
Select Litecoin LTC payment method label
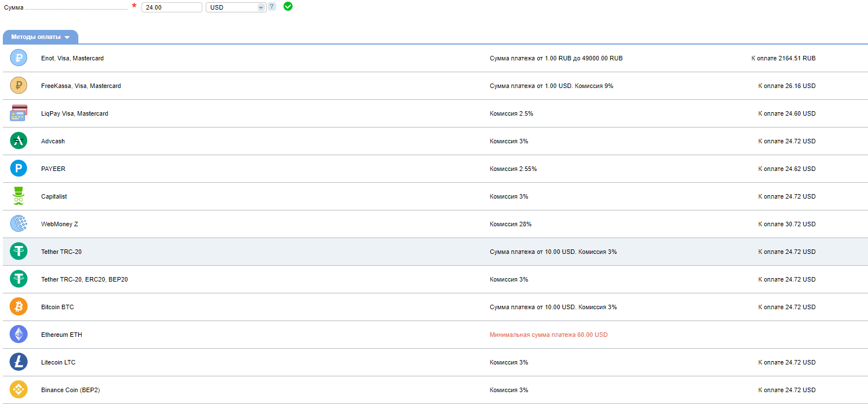58,362
